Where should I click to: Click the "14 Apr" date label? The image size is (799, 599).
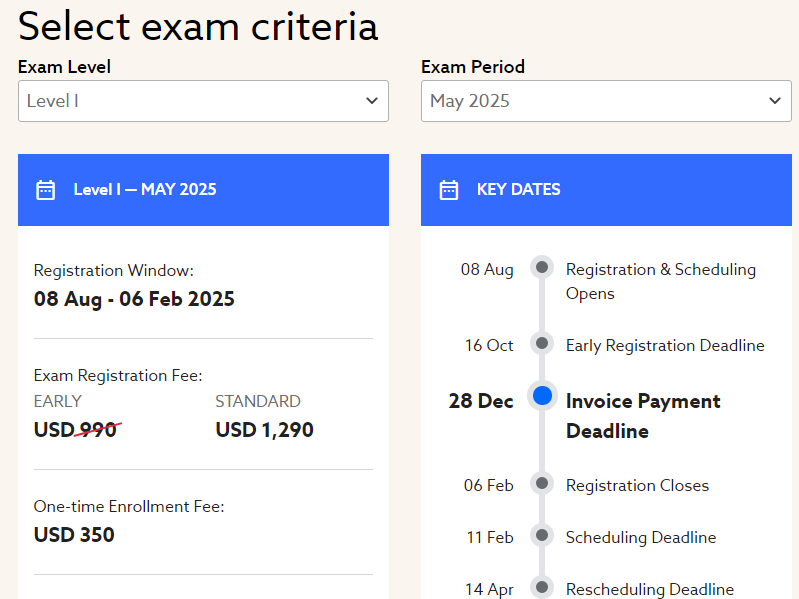[489, 589]
